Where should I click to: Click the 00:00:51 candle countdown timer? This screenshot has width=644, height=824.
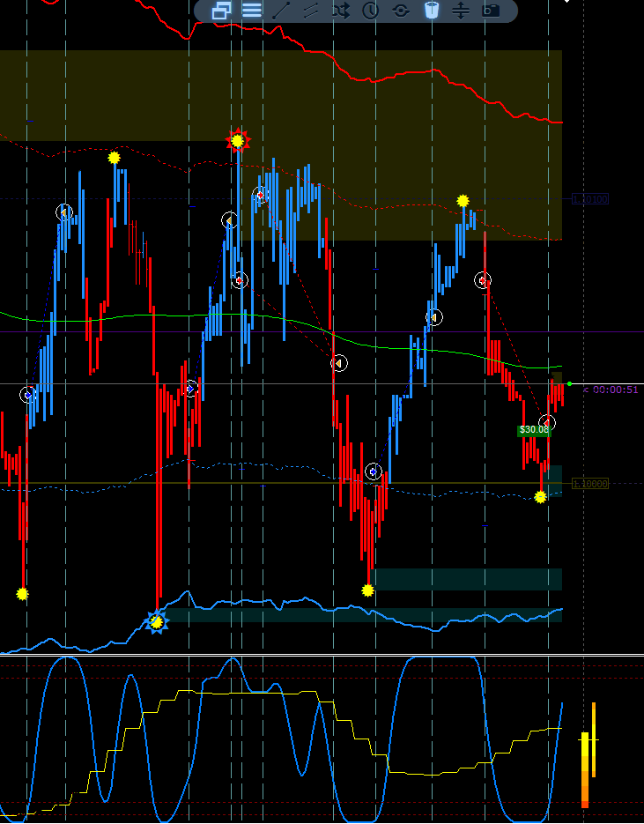pyautogui.click(x=615, y=390)
